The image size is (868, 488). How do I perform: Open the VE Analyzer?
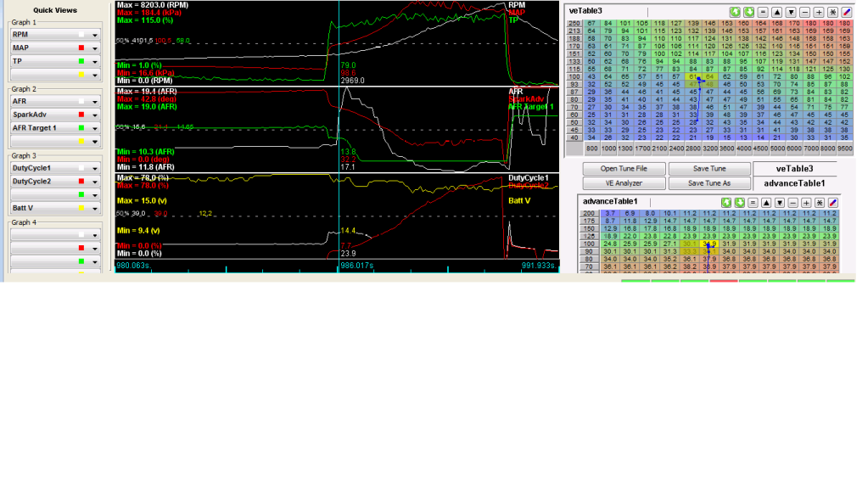pos(624,183)
